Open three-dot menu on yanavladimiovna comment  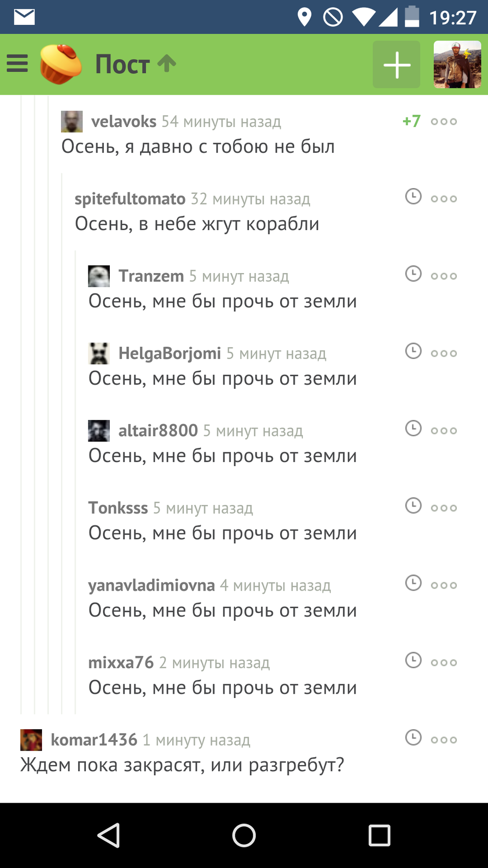coord(444,585)
